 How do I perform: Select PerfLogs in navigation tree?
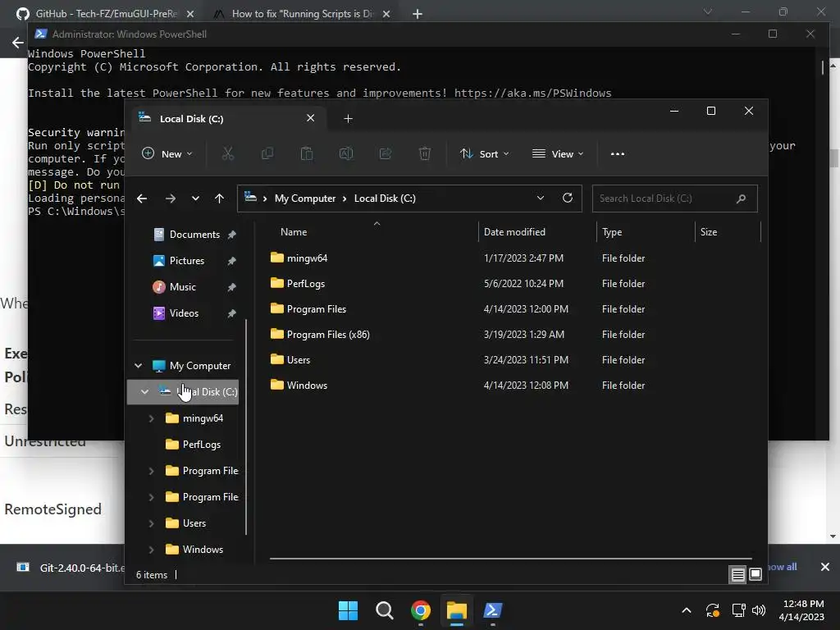click(202, 445)
